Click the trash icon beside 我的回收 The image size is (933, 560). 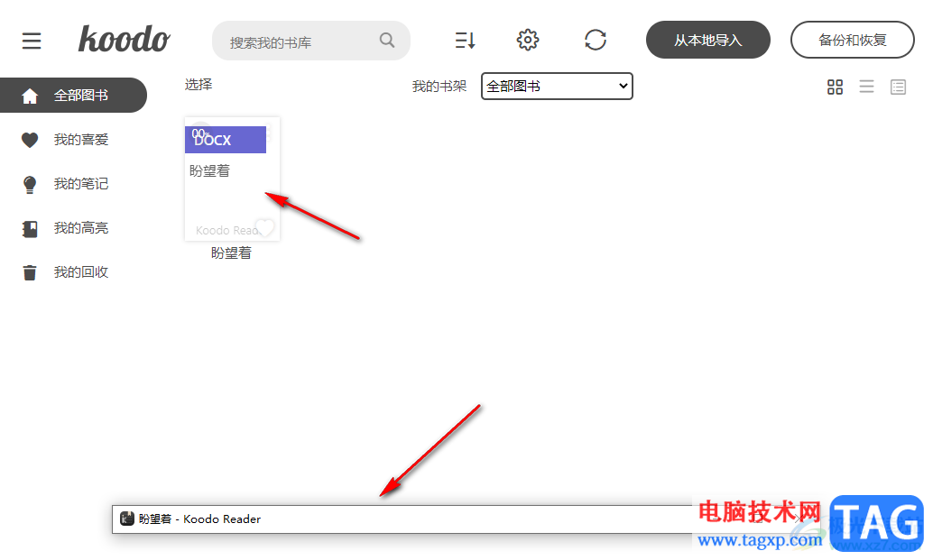click(30, 273)
